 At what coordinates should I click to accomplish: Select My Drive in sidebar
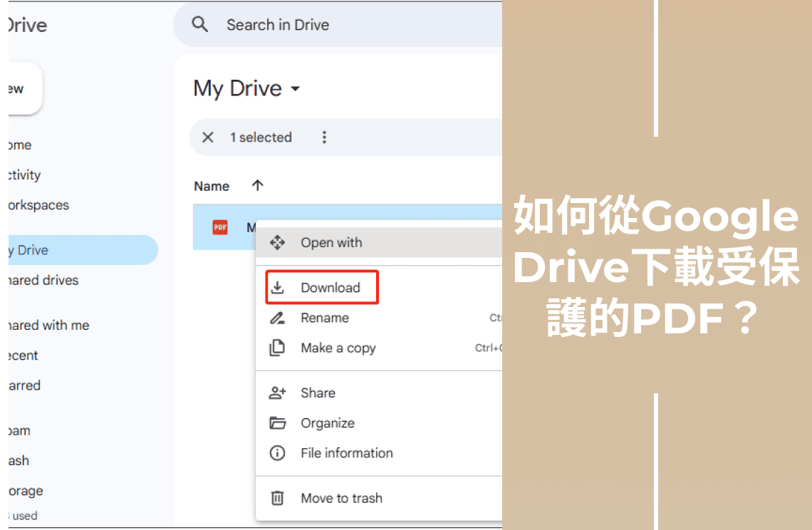[83, 250]
